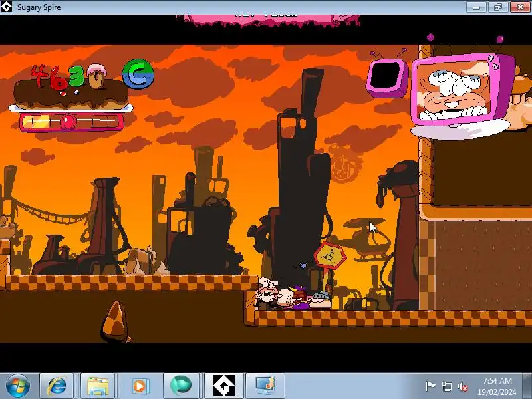
Task: Open the Windows Start menu orb
Action: point(17,386)
